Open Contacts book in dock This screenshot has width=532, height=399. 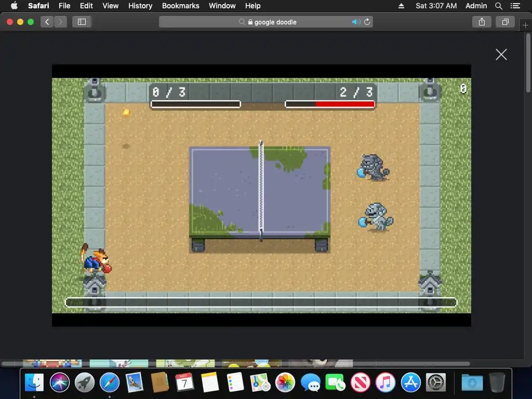click(159, 382)
